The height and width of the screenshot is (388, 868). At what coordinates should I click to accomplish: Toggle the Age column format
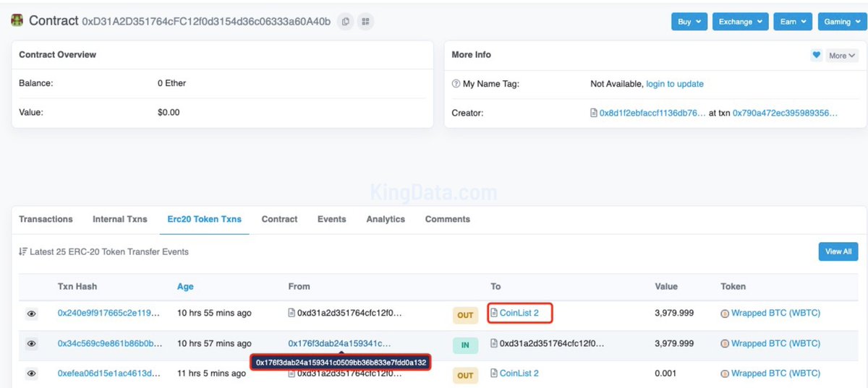pyautogui.click(x=185, y=286)
